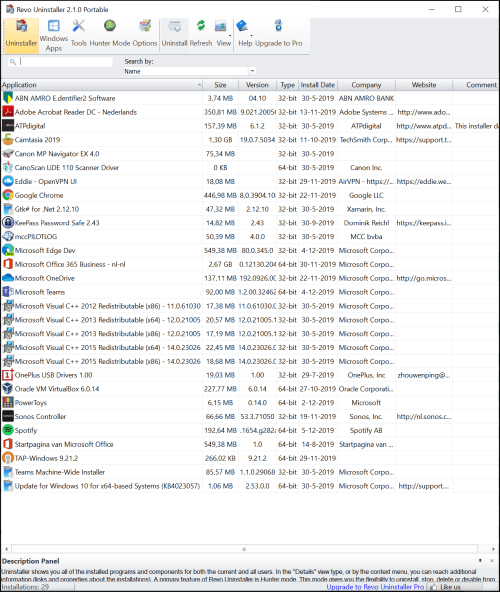Select Canon MP Navigator EX icon
The image size is (500, 592).
coord(8,154)
